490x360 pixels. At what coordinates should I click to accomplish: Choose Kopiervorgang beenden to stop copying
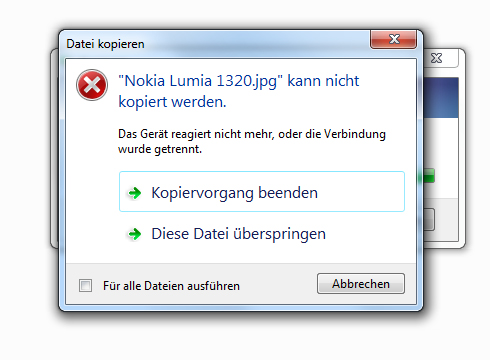(x=262, y=192)
